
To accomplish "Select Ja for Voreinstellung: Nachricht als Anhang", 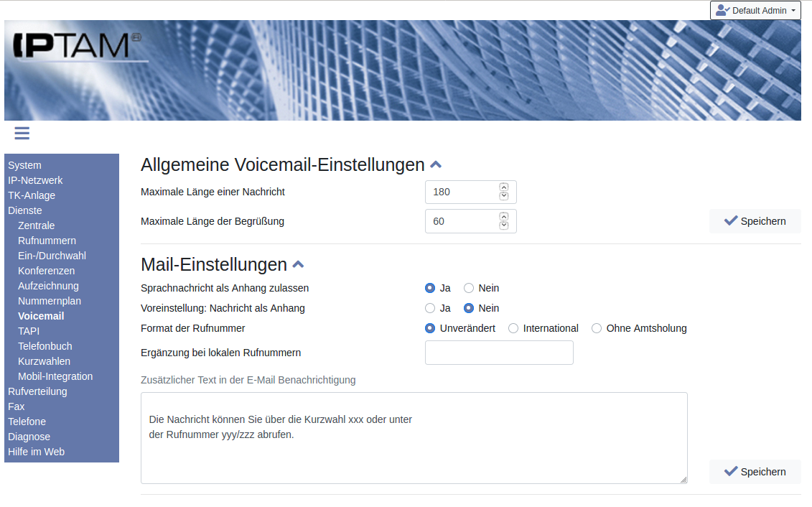I will pyautogui.click(x=430, y=308).
